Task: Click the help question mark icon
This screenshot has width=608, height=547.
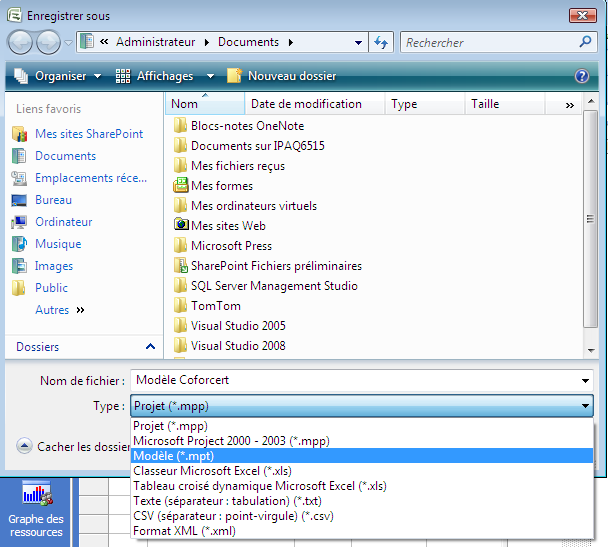Action: (582, 76)
